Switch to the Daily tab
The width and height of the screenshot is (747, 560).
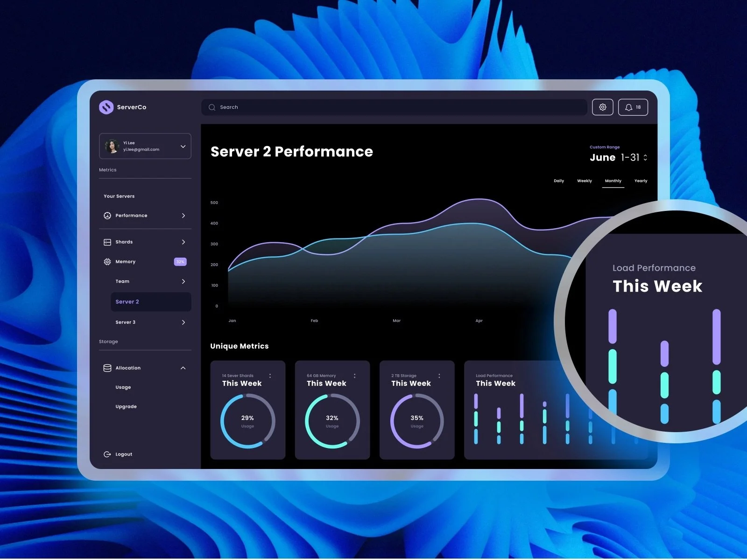coord(559,181)
